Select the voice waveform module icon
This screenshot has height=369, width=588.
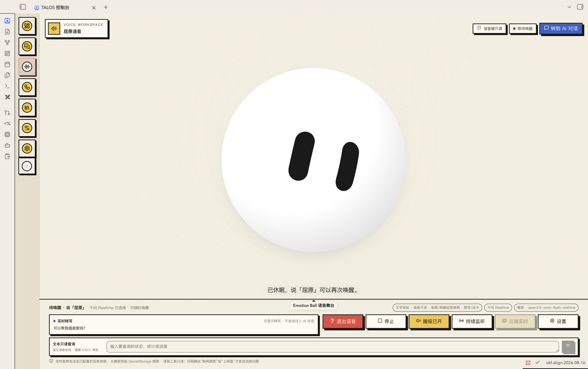coord(27,67)
